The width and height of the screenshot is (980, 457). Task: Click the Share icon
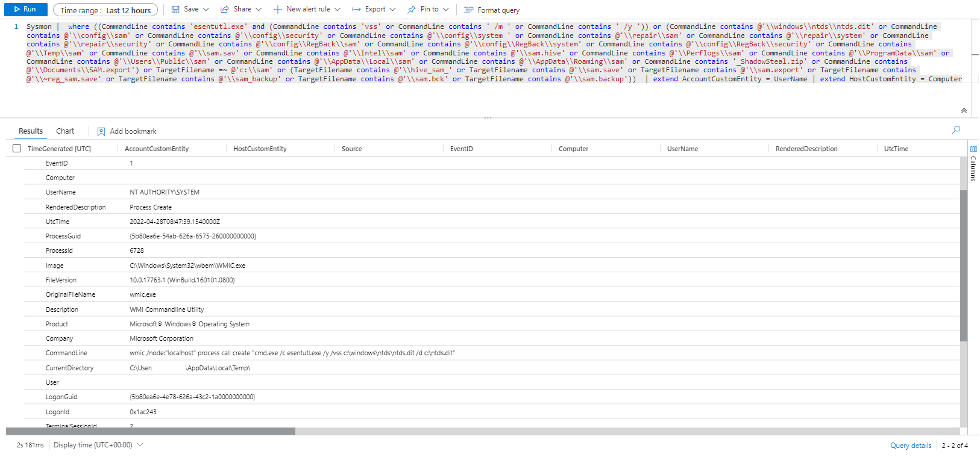(225, 10)
